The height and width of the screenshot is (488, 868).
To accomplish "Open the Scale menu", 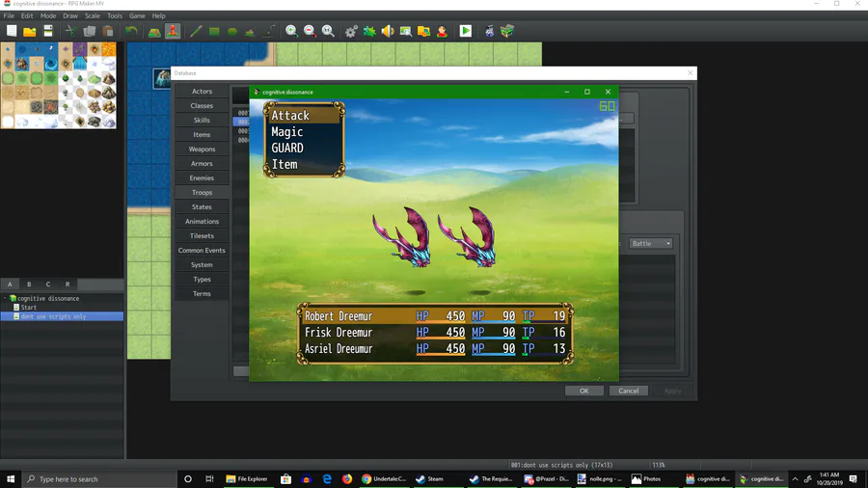I will click(x=93, y=16).
